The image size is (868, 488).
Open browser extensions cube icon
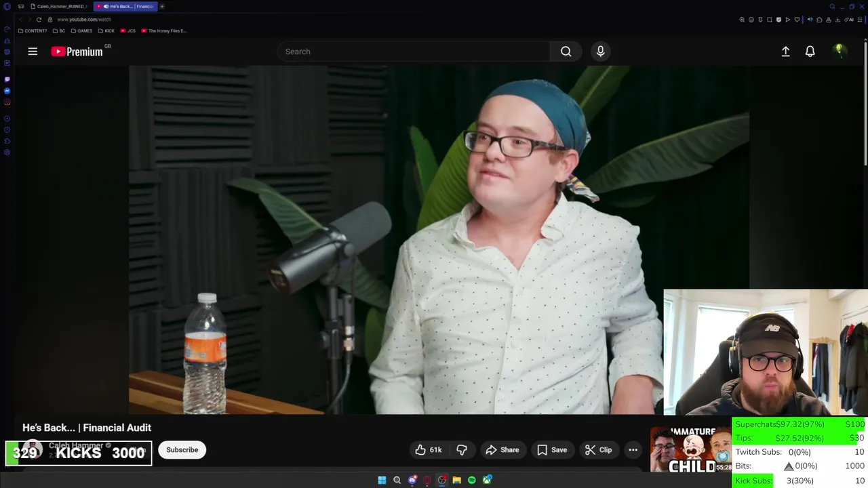point(819,20)
